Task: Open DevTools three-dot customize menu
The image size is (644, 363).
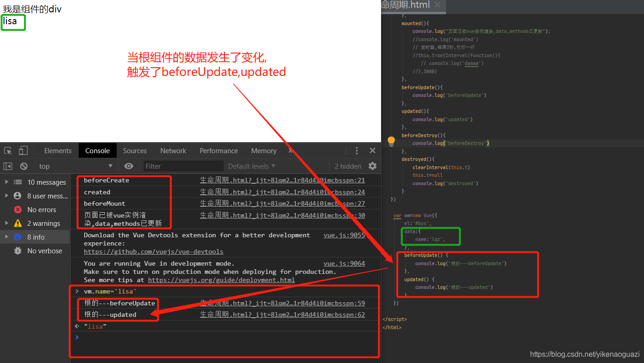Action: (x=357, y=151)
